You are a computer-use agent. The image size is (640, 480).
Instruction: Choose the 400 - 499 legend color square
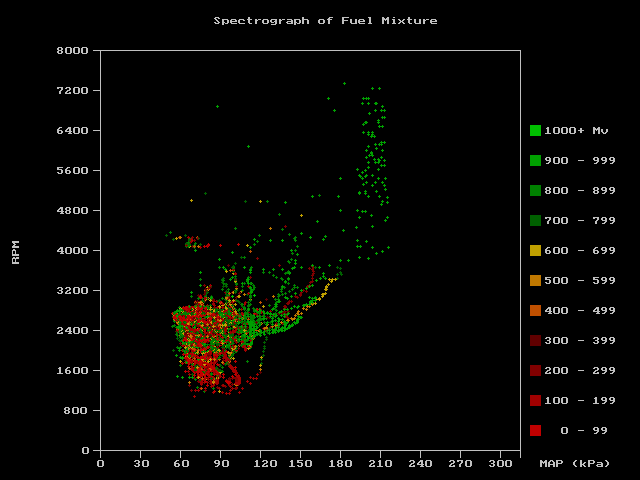pyautogui.click(x=535, y=310)
